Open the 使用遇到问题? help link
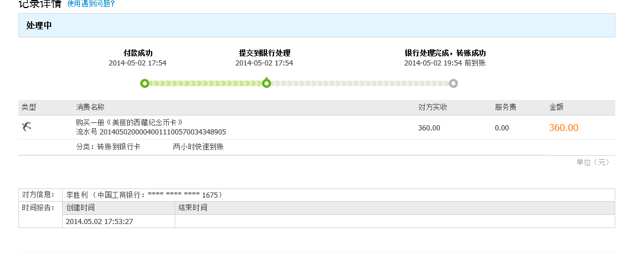Image resolution: width=644 pixels, height=262 pixels. [91, 4]
